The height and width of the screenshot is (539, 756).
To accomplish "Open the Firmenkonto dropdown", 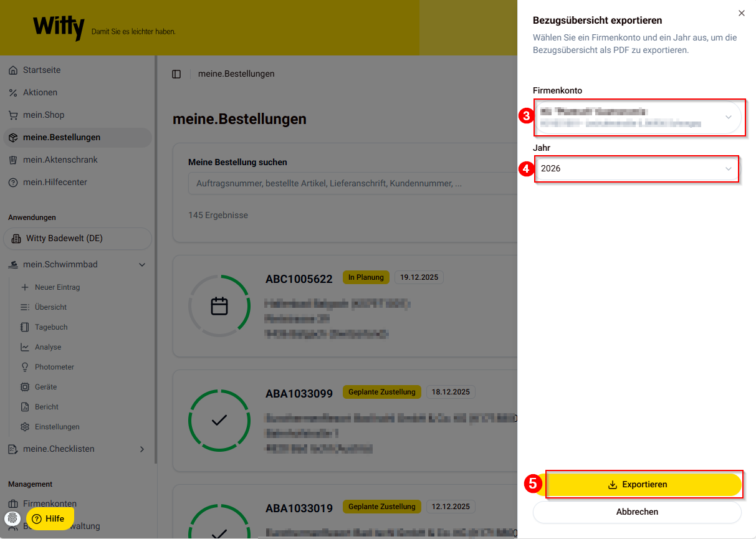I will tap(637, 117).
